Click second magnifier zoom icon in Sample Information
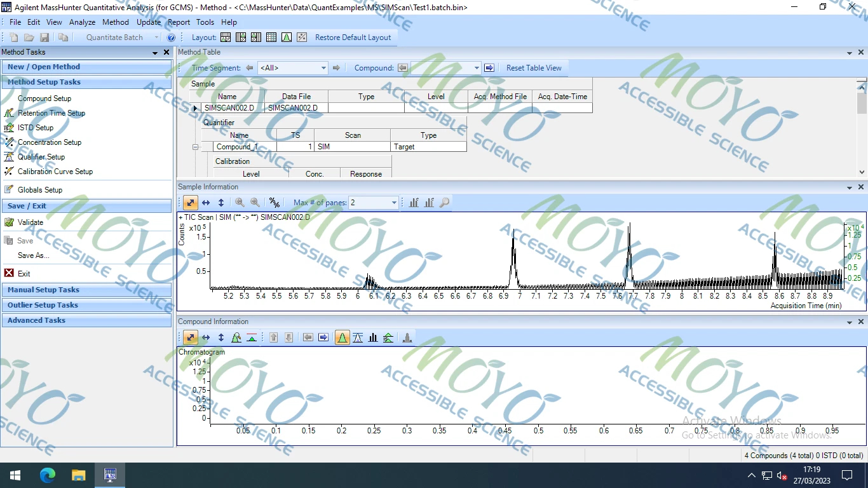 pos(255,203)
